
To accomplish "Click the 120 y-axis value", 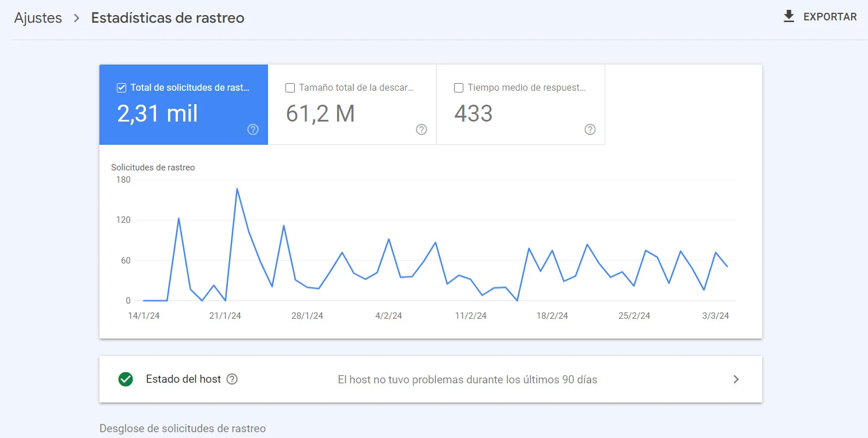I will [x=123, y=220].
